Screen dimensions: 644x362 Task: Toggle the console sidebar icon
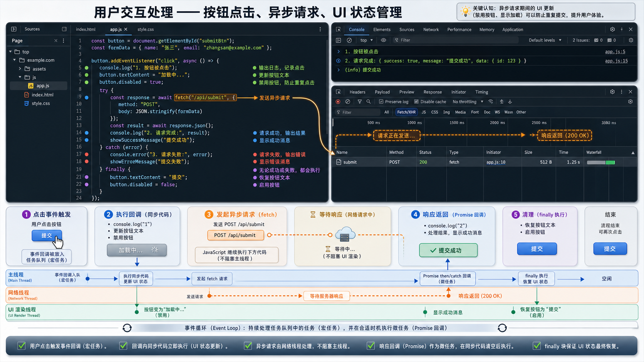point(339,40)
